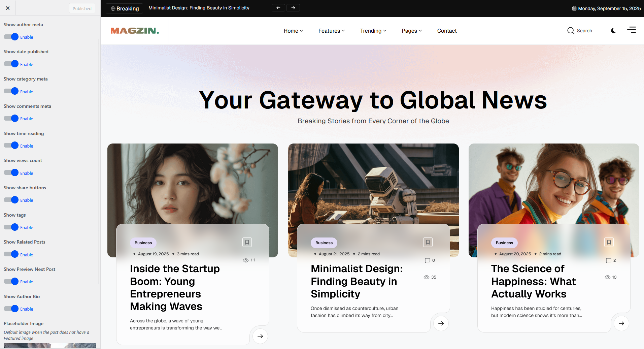644x349 pixels.
Task: Bookmark the Inside the Startup Boom article
Action: pyautogui.click(x=247, y=242)
